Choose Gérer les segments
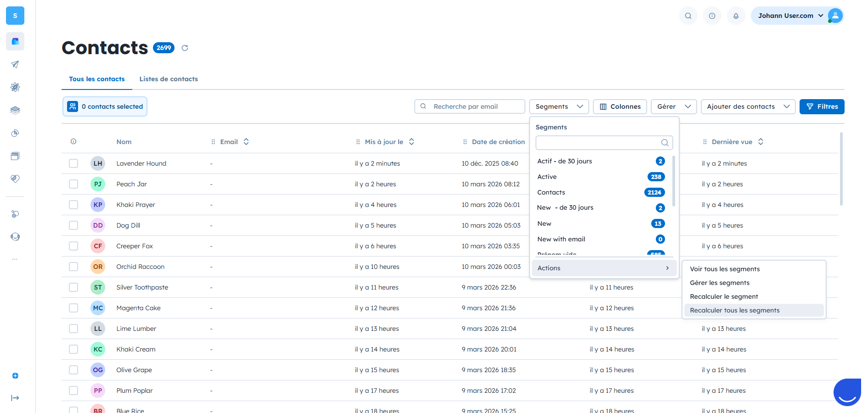Viewport: 868px width, 413px height. coord(753,283)
